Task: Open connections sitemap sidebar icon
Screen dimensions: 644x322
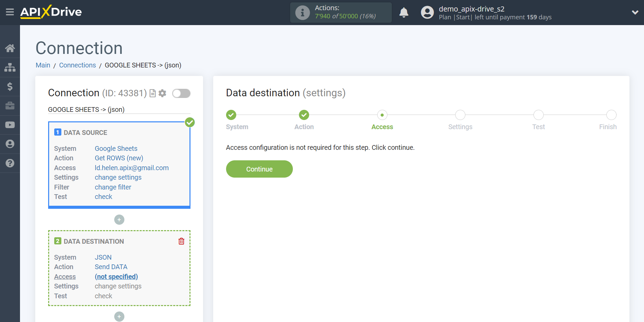Action: point(10,67)
